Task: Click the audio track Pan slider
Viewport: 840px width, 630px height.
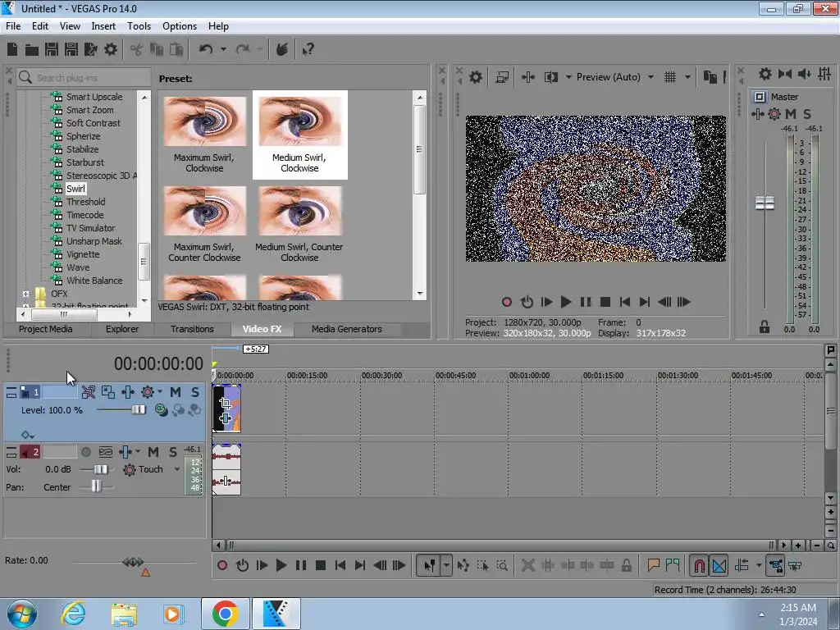Action: click(x=96, y=486)
